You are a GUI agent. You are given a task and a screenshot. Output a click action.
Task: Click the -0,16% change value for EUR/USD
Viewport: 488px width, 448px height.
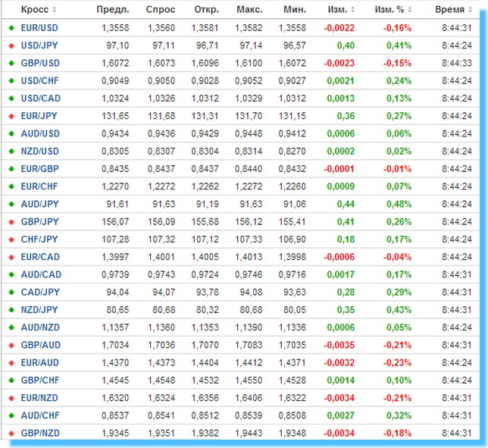(x=397, y=28)
